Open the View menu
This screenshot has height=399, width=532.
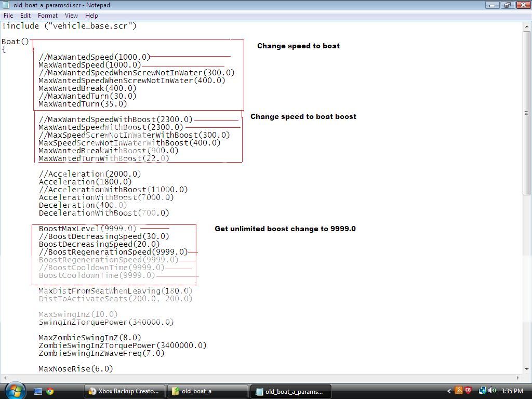71,16
